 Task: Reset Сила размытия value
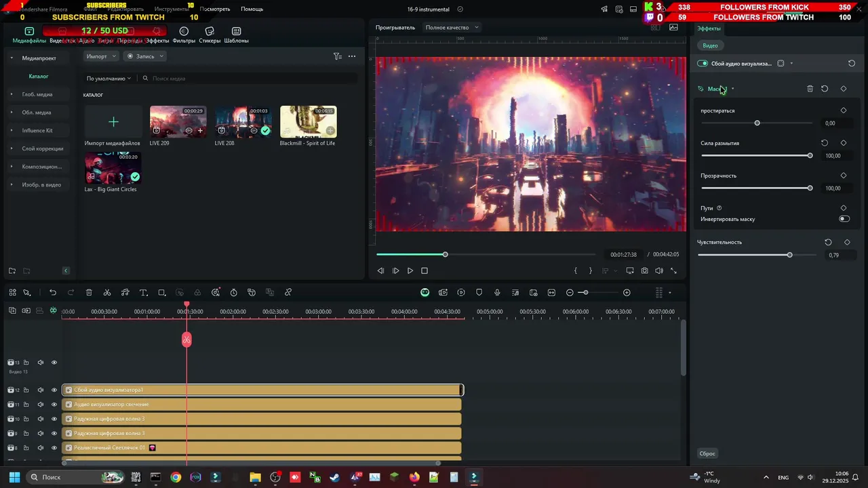click(x=825, y=143)
